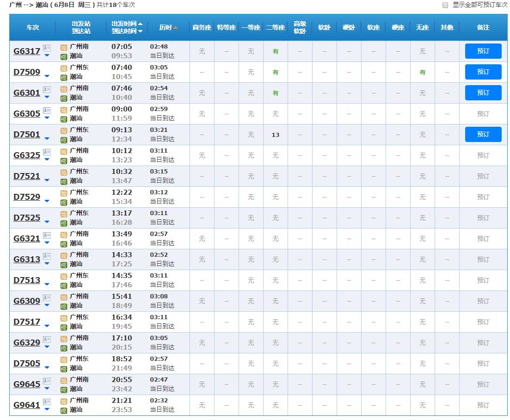Click the 广州 --> 潮汕 route title
The height and width of the screenshot is (420, 510).
tap(30, 5)
